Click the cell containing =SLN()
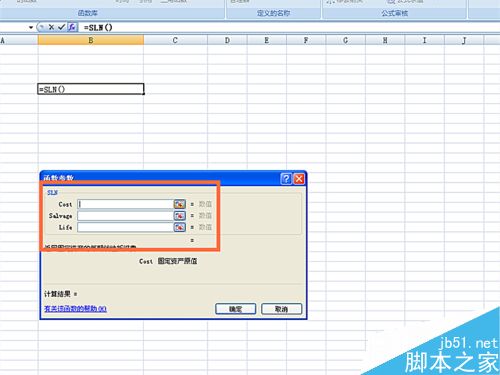Image resolution: width=500 pixels, height=375 pixels. pyautogui.click(x=91, y=89)
